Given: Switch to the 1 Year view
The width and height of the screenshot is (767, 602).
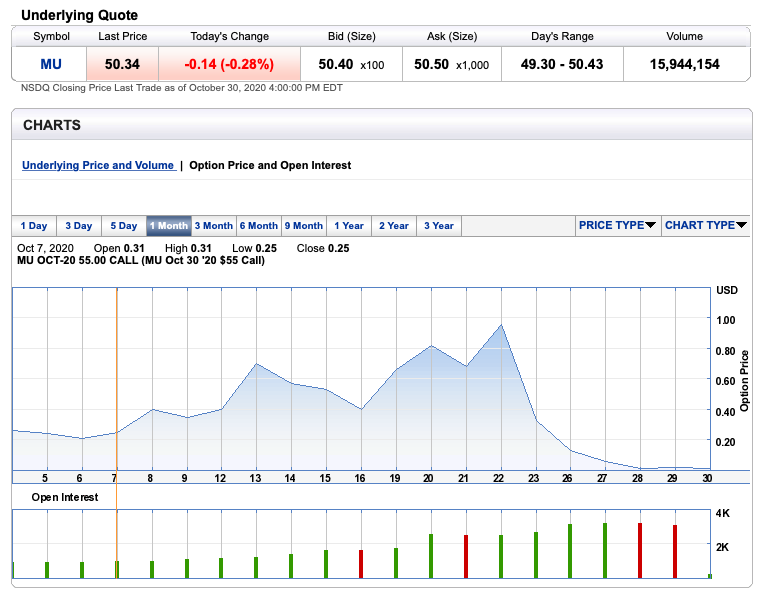Looking at the screenshot, I should (x=349, y=226).
